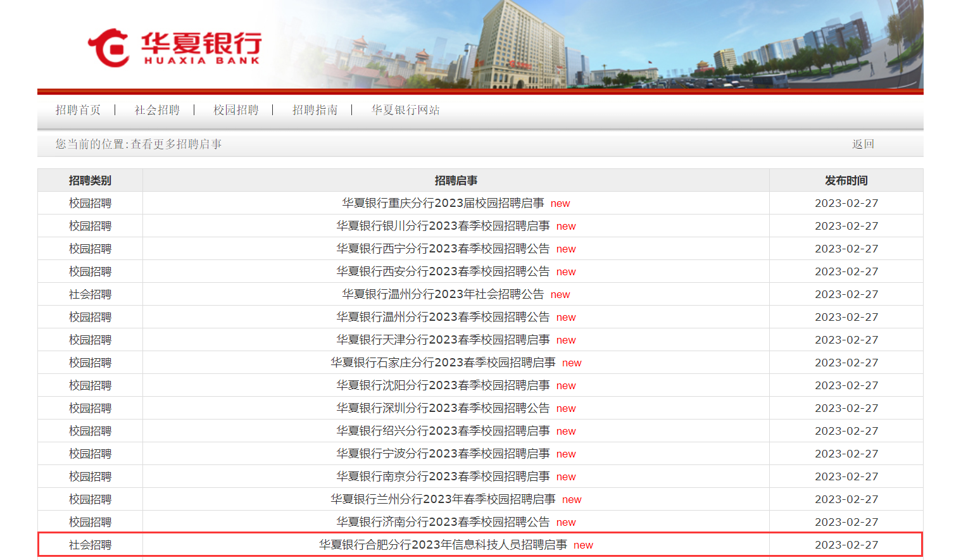This screenshot has height=560, width=961.
Task: Select 招聘指南 in the navigation bar
Action: point(315,110)
